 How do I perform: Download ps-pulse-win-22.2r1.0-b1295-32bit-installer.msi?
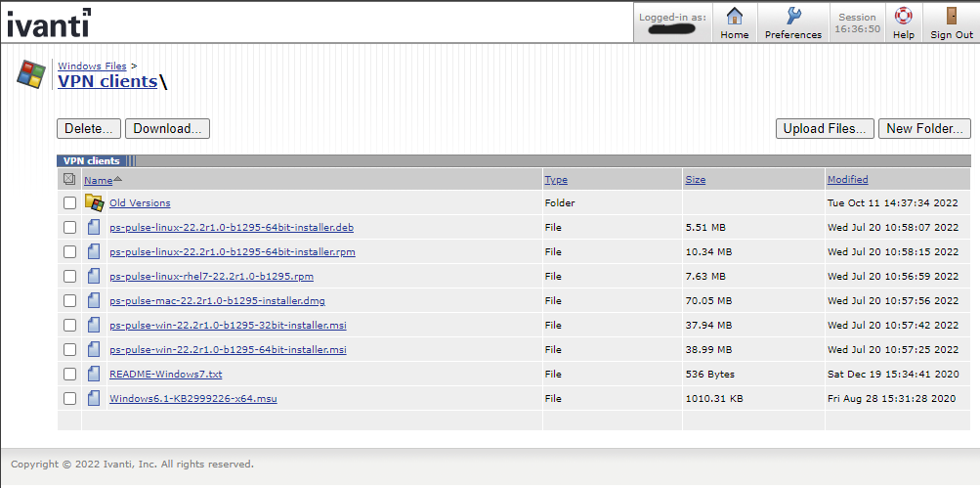(228, 325)
